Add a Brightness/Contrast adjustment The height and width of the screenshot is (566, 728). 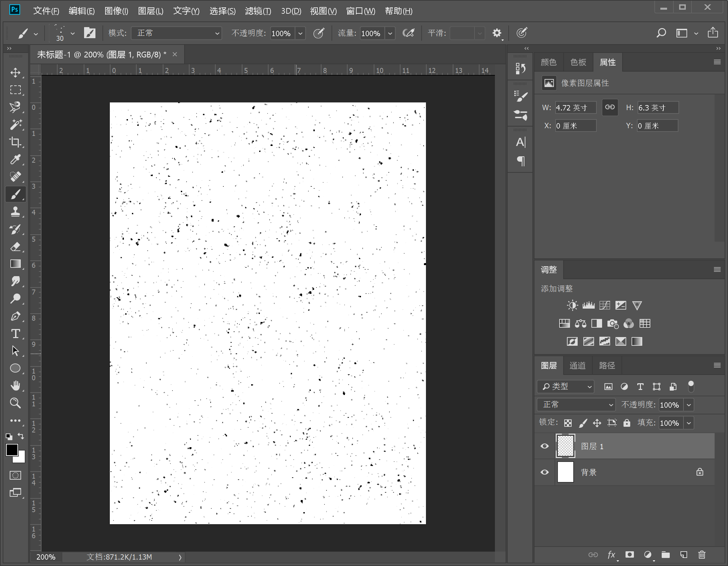pos(572,305)
